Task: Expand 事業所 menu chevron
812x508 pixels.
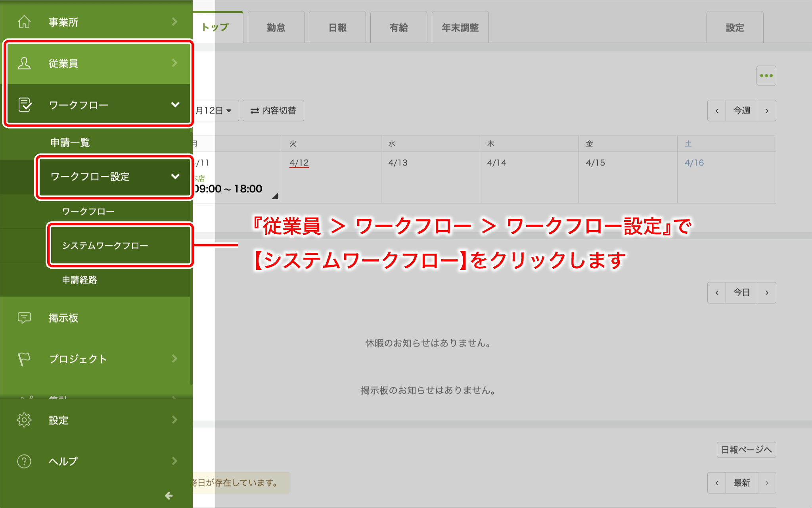Action: coord(174,21)
